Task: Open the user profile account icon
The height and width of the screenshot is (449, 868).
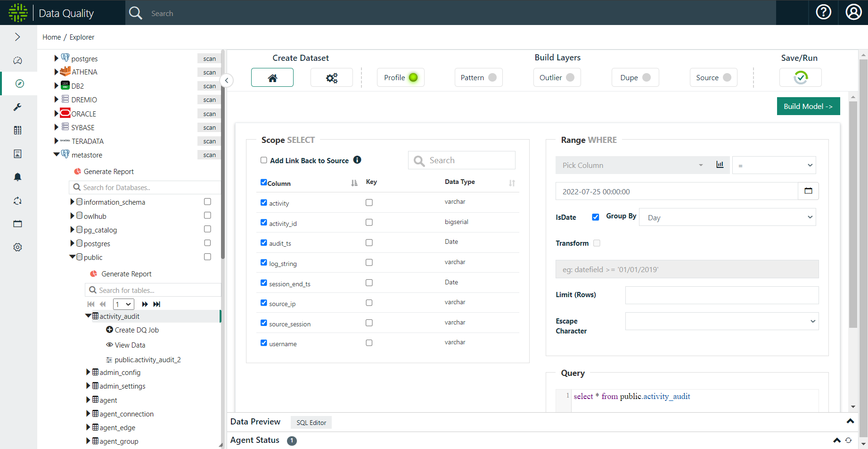Action: (853, 12)
